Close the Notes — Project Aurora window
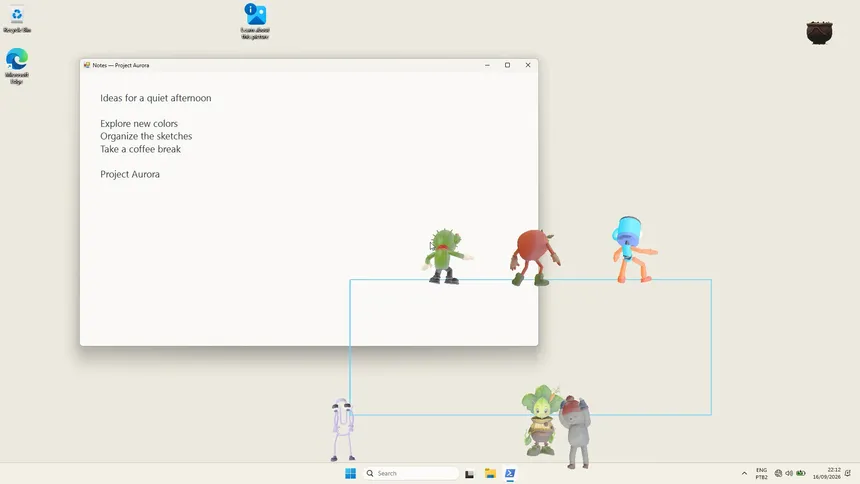 [x=528, y=65]
